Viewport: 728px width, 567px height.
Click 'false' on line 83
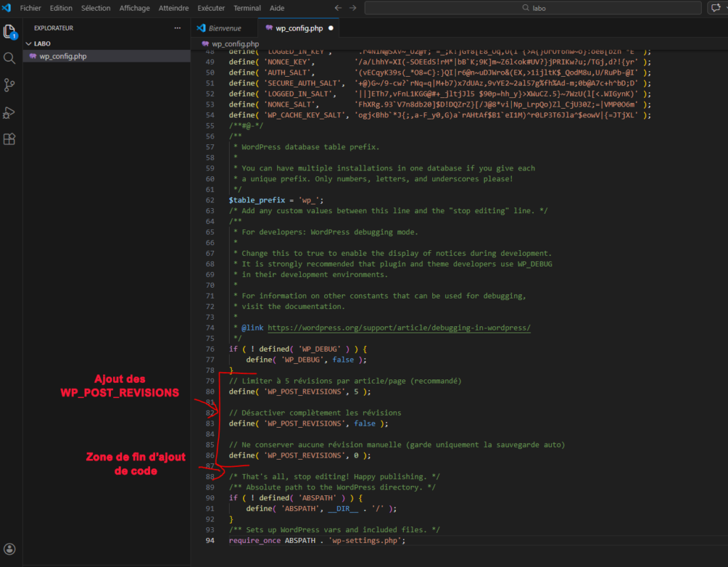click(x=365, y=423)
